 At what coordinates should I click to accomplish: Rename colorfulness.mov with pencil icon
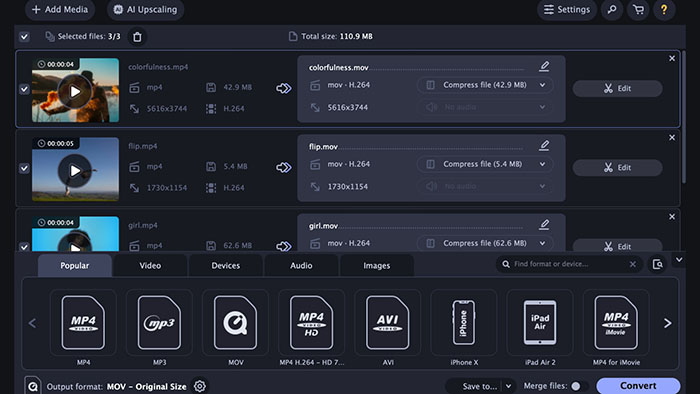click(x=544, y=66)
